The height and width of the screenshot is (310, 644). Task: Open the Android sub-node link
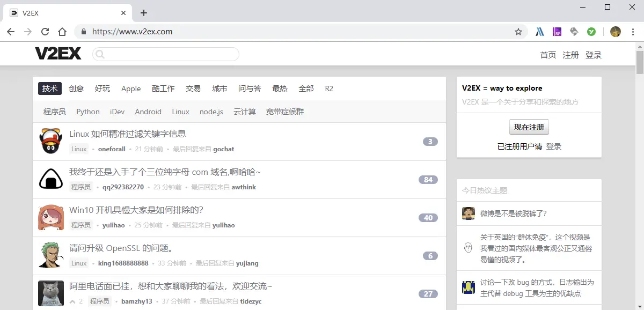pos(148,112)
